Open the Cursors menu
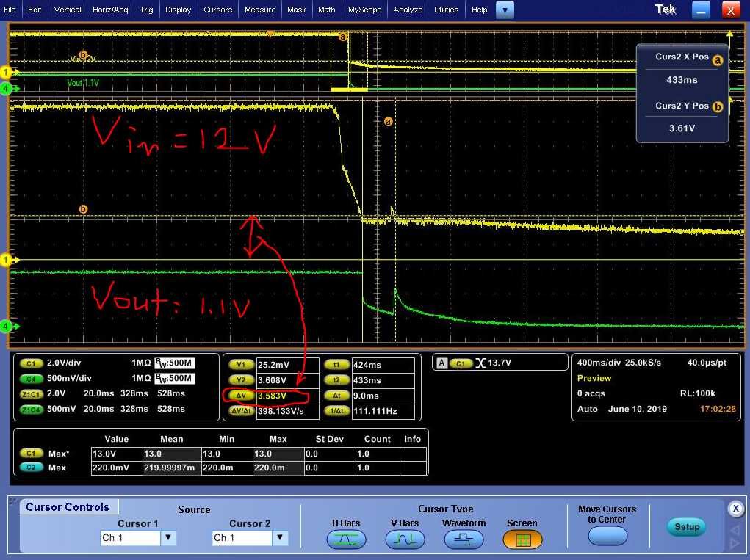The image size is (750, 560). 217,10
